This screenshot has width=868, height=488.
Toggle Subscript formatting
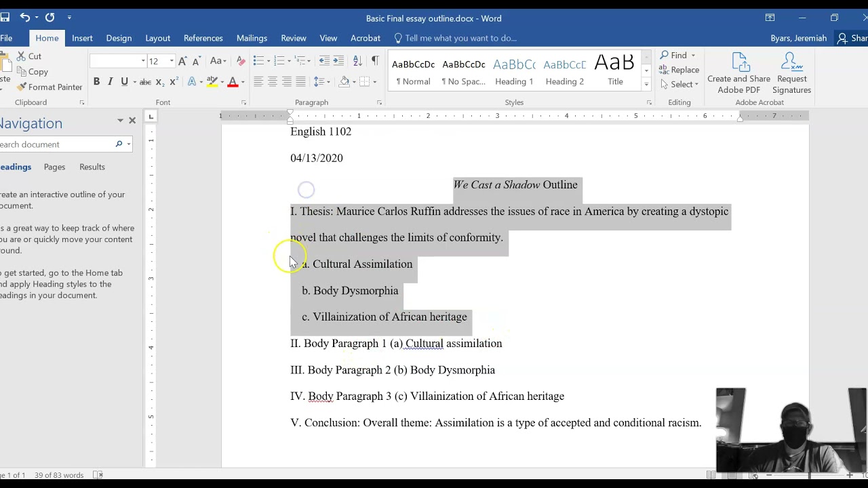coord(160,82)
